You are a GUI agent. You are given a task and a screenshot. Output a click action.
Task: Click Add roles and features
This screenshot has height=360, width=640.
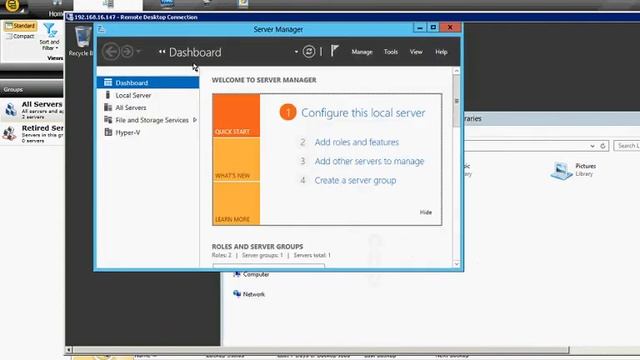(356, 142)
